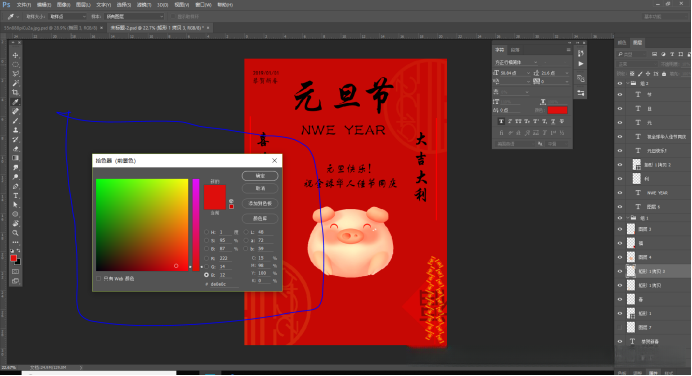Select the S radio button in color picker
Image resolution: width=692 pixels, height=376 pixels.
click(x=206, y=241)
